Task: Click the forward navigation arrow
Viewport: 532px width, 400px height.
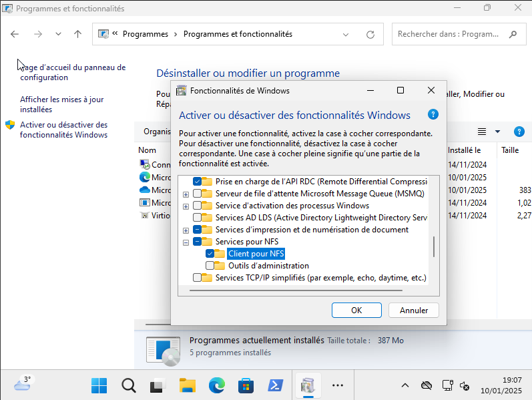Action: click(x=38, y=34)
